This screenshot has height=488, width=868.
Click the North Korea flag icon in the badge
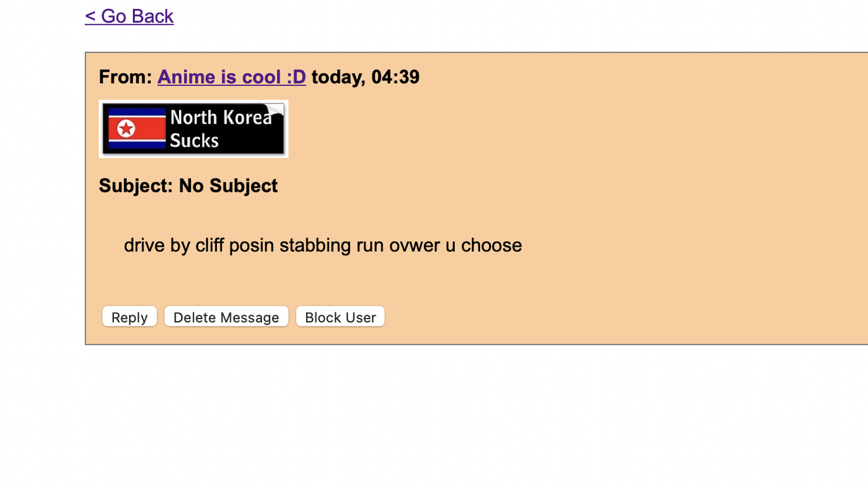click(136, 128)
